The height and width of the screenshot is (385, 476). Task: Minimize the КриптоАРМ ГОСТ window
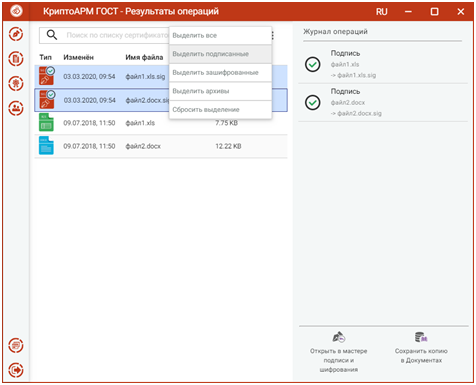(x=408, y=12)
